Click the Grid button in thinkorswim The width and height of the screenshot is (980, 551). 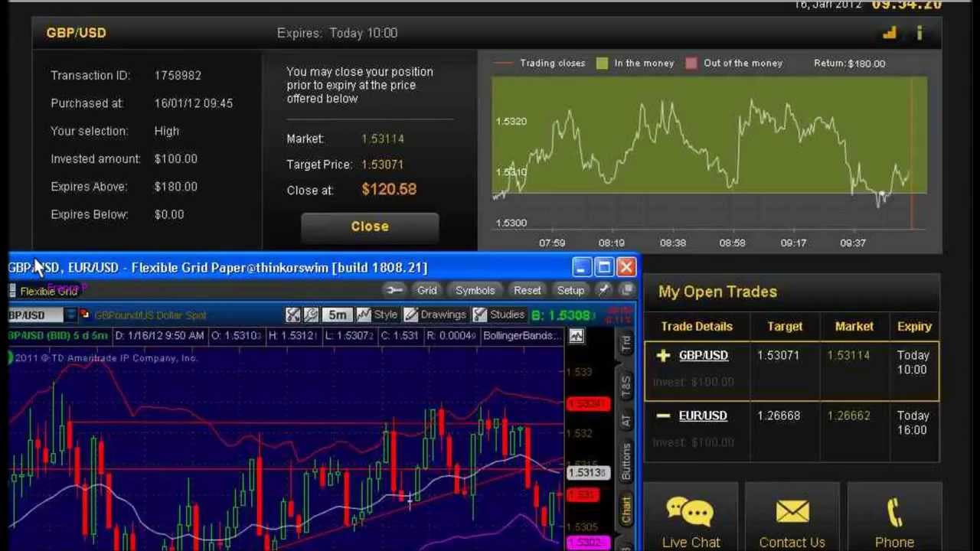pyautogui.click(x=426, y=290)
